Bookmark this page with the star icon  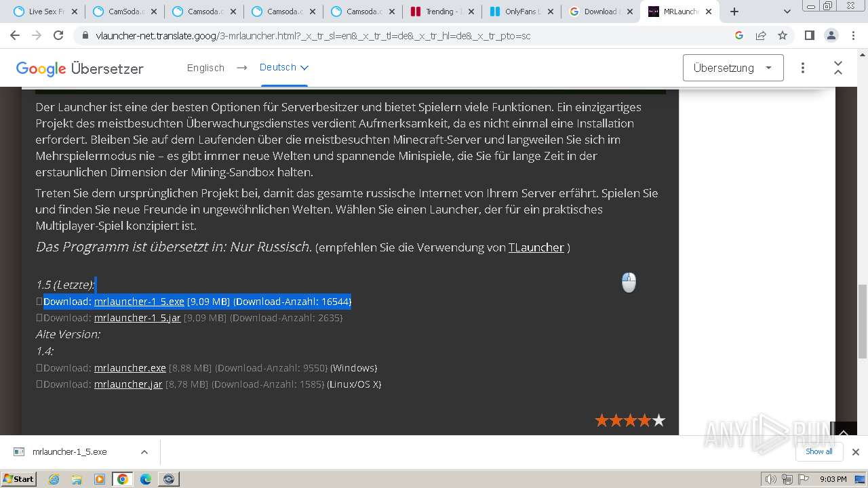783,35
